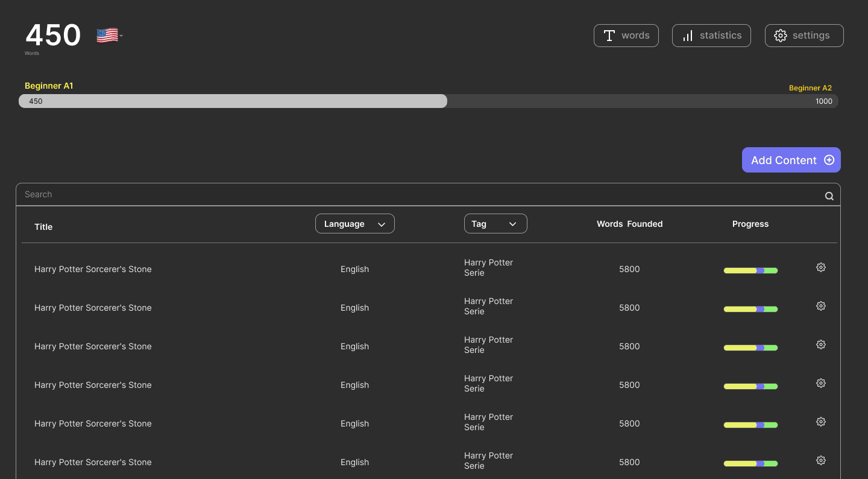Expand the Language filter dropdown
The height and width of the screenshot is (479, 868).
(x=354, y=224)
